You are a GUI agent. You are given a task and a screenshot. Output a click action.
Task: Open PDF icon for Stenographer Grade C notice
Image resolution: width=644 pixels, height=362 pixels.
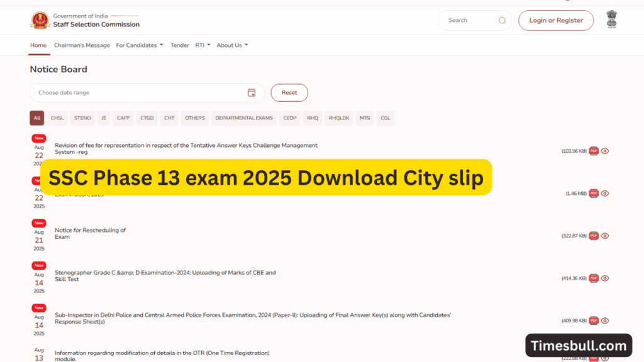tap(593, 278)
